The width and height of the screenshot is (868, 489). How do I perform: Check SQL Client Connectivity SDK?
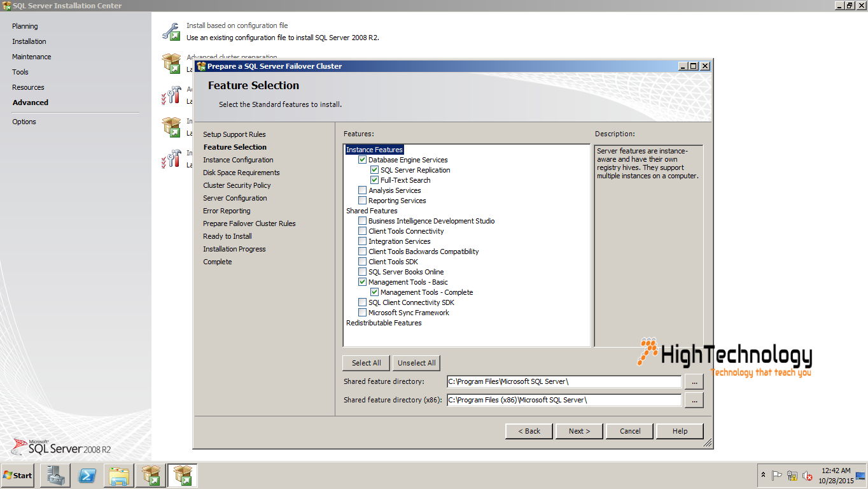[363, 302]
